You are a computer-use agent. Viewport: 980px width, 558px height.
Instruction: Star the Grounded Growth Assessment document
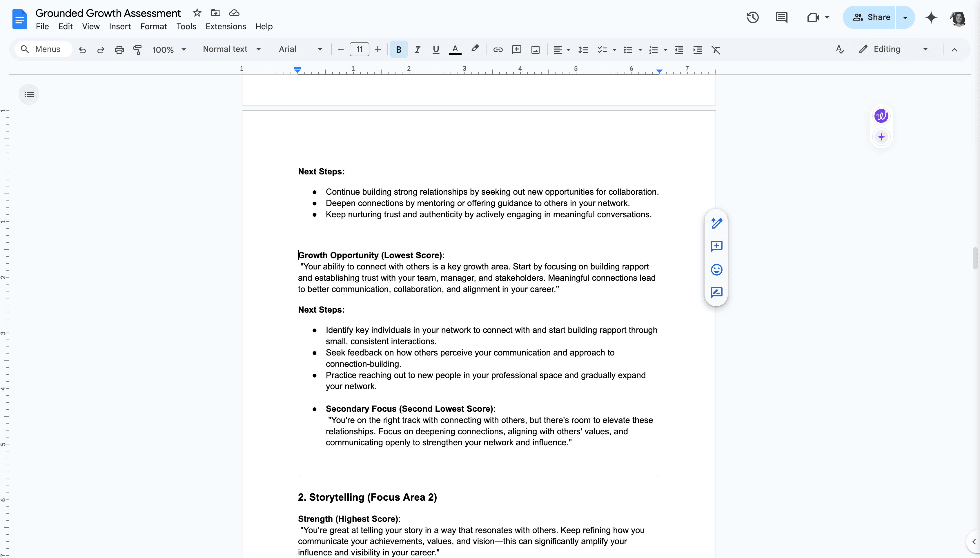[197, 13]
